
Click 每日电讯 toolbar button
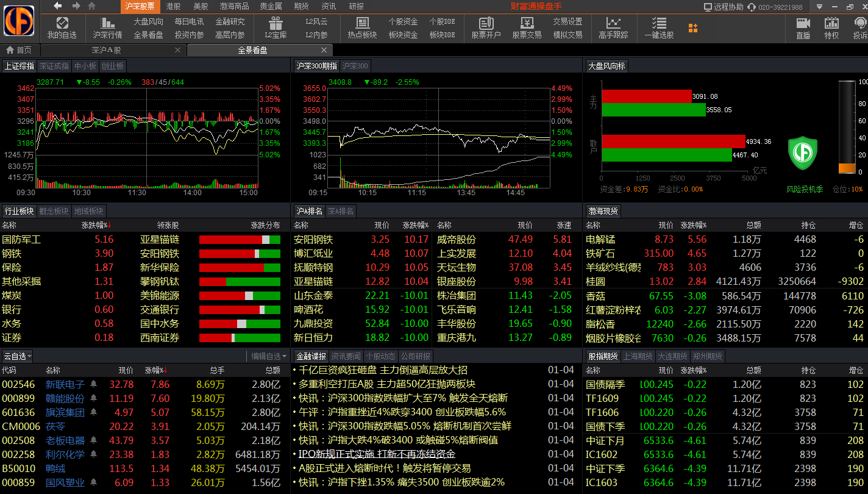click(x=189, y=21)
